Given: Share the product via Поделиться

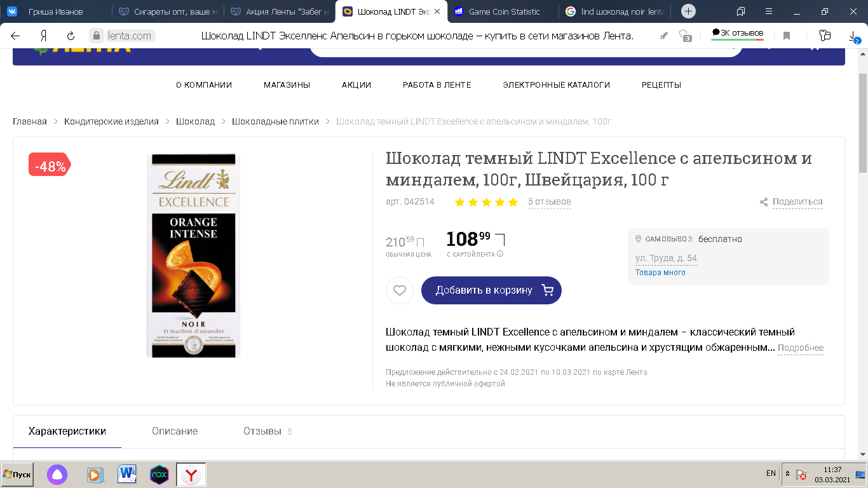Looking at the screenshot, I should point(791,202).
